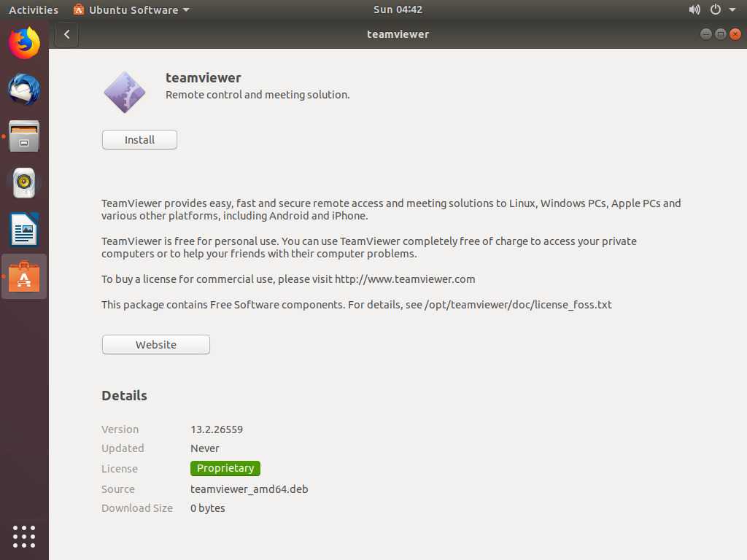Open the clock calendar showing Sun 04:42

tap(398, 9)
